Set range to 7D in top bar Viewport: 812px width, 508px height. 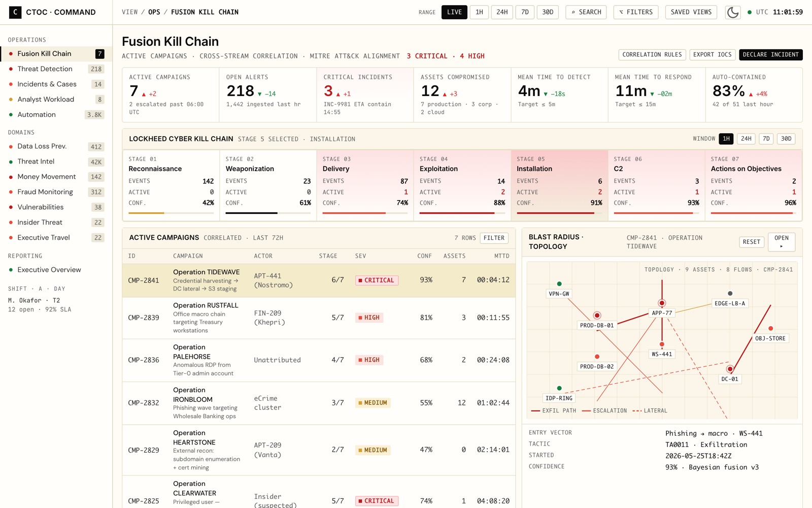pyautogui.click(x=525, y=12)
